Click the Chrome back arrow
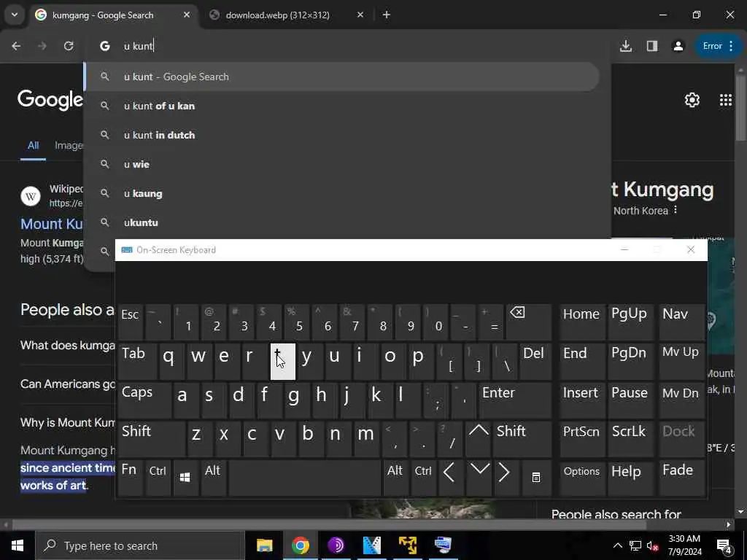This screenshot has height=560, width=747. [16, 46]
